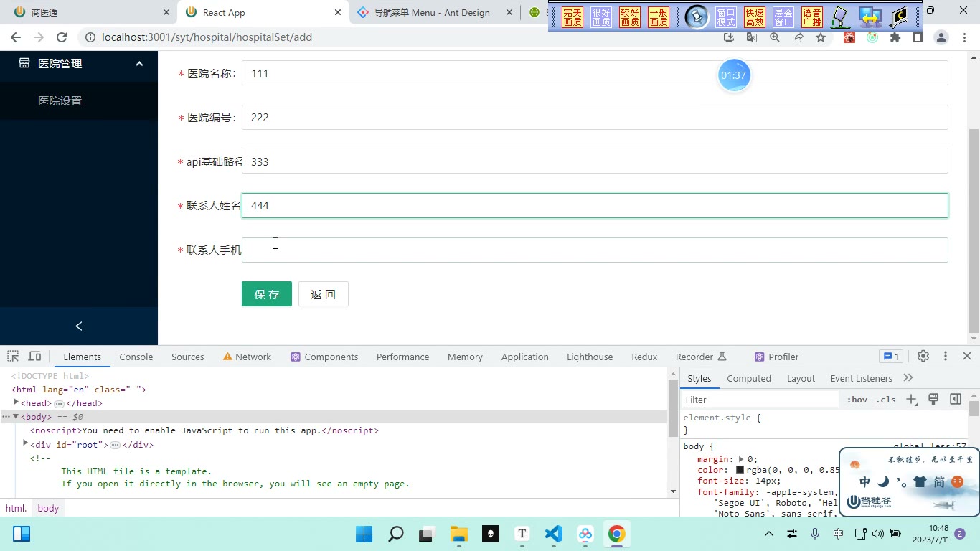Switch to the Console tab
Image resolution: width=980 pixels, height=551 pixels.
(136, 357)
